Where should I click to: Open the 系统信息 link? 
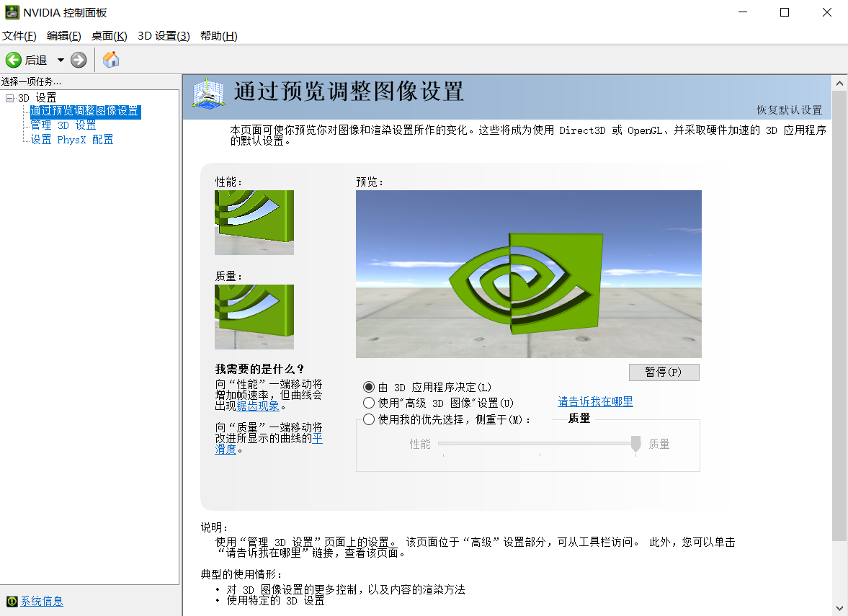pyautogui.click(x=42, y=601)
